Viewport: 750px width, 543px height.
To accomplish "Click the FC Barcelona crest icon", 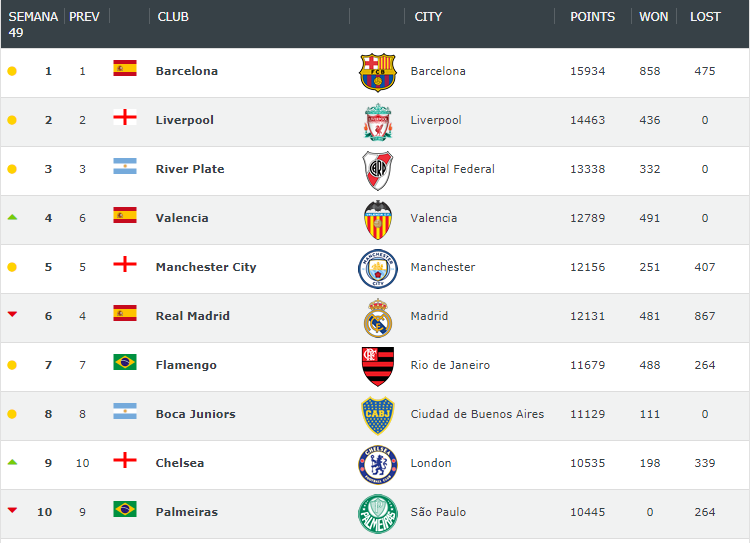I will [377, 72].
